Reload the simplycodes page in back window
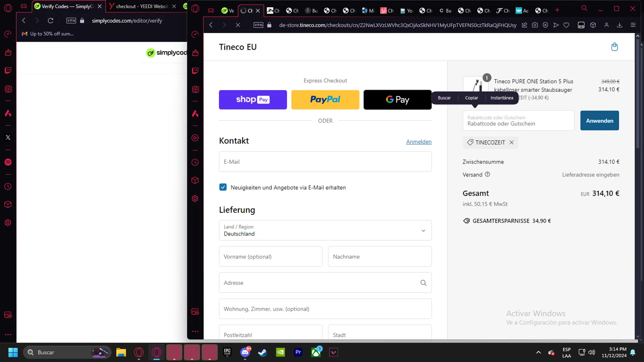The height and width of the screenshot is (362, 644). click(51, 21)
